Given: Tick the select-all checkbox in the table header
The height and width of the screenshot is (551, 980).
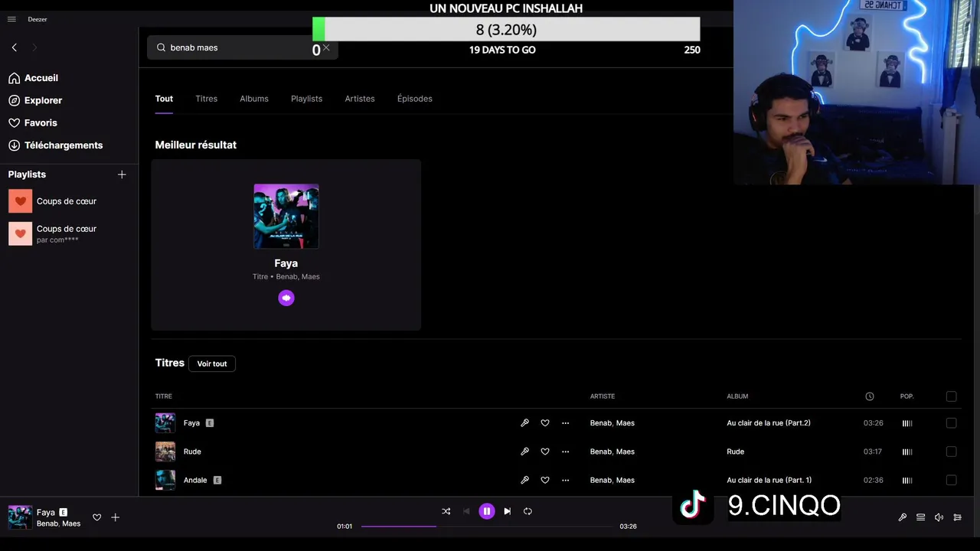Looking at the screenshot, I should point(951,396).
